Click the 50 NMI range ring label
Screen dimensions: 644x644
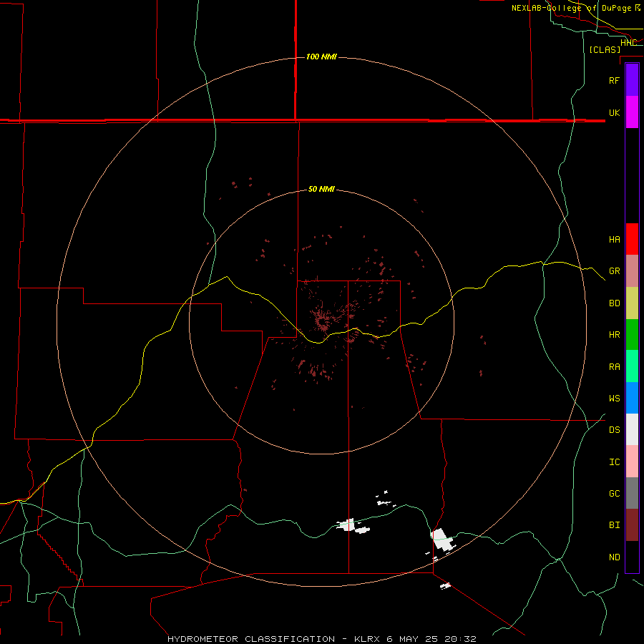pyautogui.click(x=321, y=189)
